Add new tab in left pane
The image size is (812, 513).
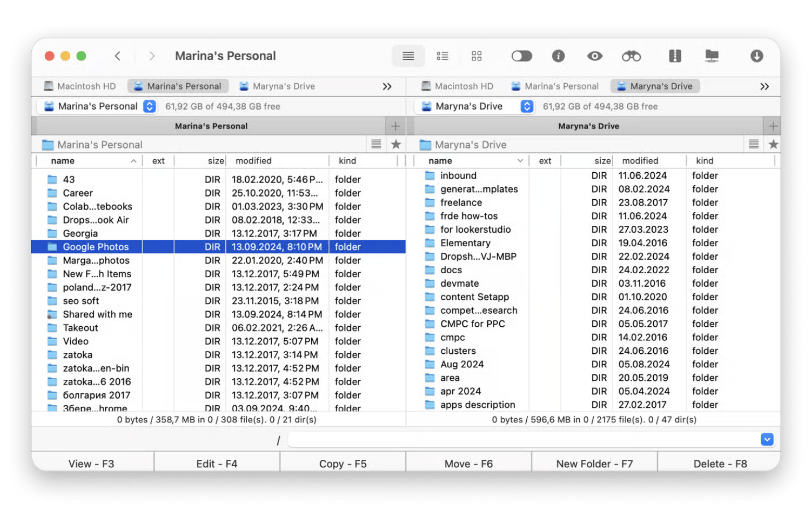tap(395, 126)
